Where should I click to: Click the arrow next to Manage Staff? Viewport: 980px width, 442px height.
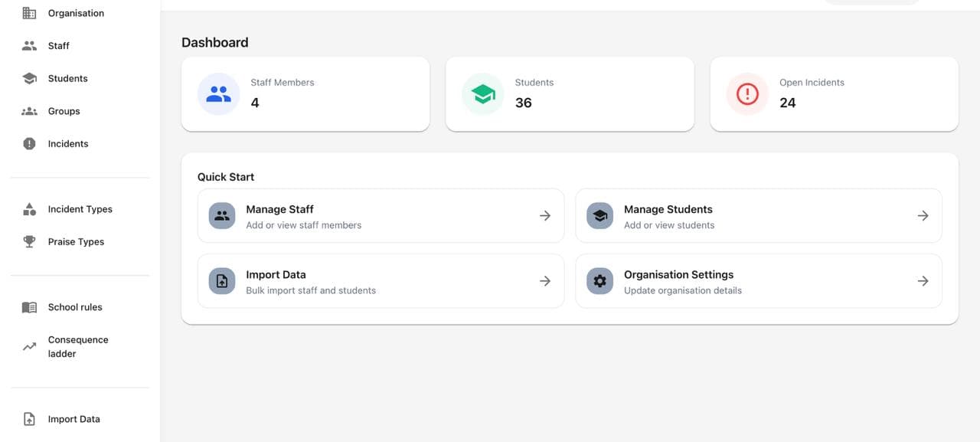point(544,215)
